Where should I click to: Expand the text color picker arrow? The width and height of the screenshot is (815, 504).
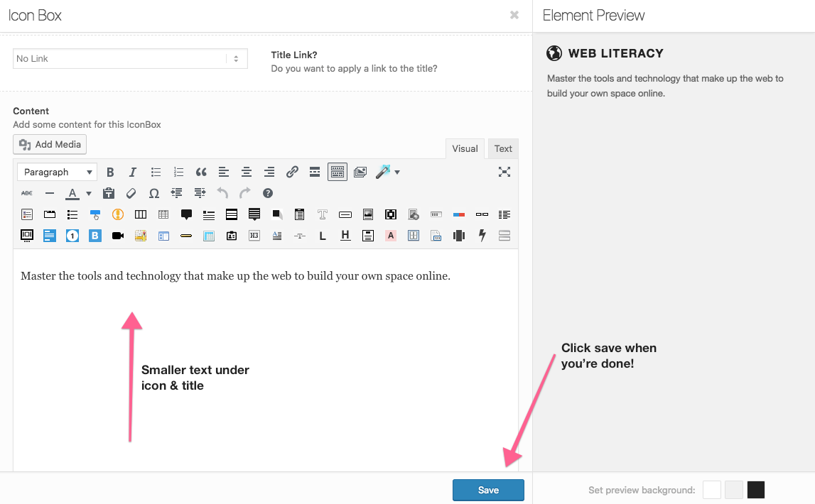click(89, 194)
